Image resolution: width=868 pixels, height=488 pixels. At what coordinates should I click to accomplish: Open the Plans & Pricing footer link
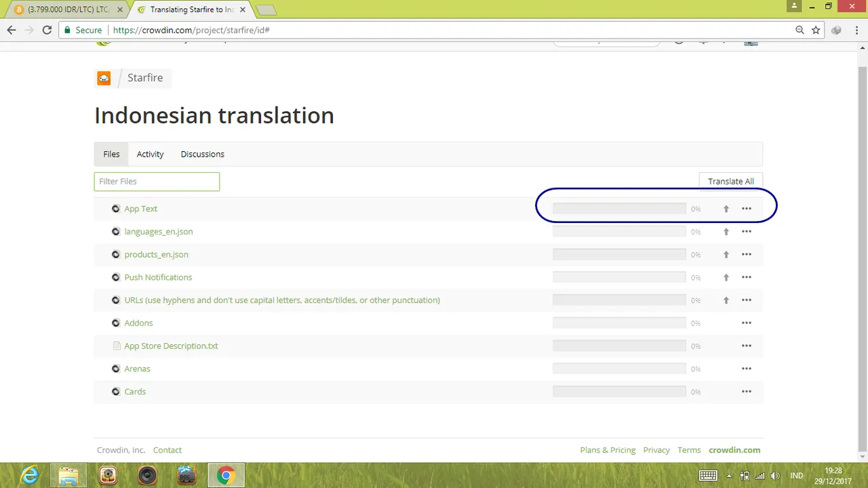(x=608, y=450)
